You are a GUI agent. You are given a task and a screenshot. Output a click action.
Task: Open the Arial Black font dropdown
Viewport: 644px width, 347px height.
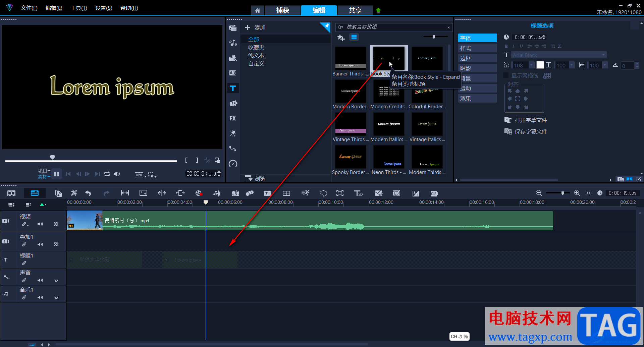pyautogui.click(x=603, y=55)
